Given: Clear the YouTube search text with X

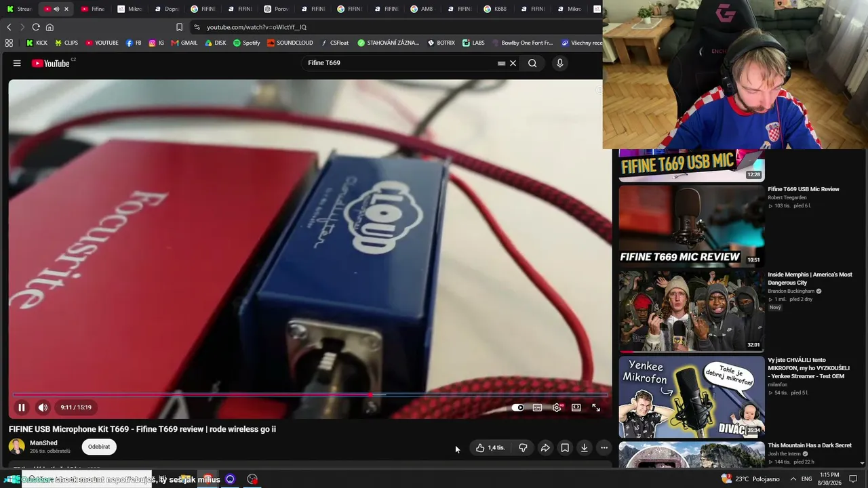Looking at the screenshot, I should (513, 63).
